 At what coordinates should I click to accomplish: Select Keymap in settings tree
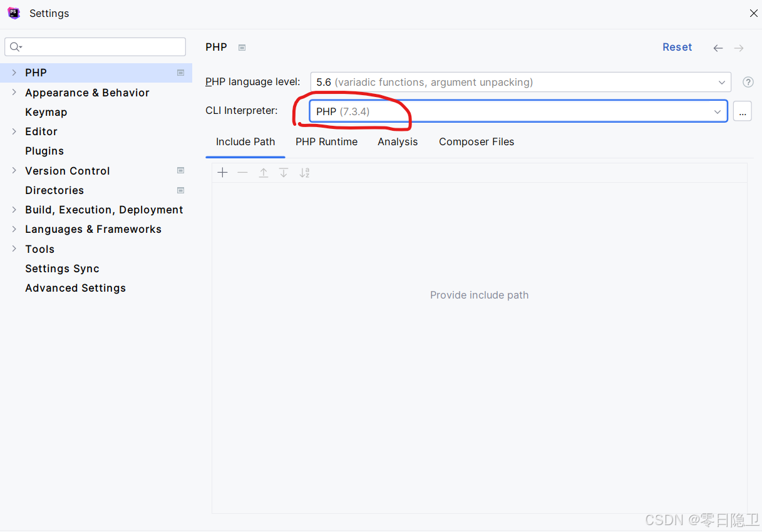click(46, 112)
